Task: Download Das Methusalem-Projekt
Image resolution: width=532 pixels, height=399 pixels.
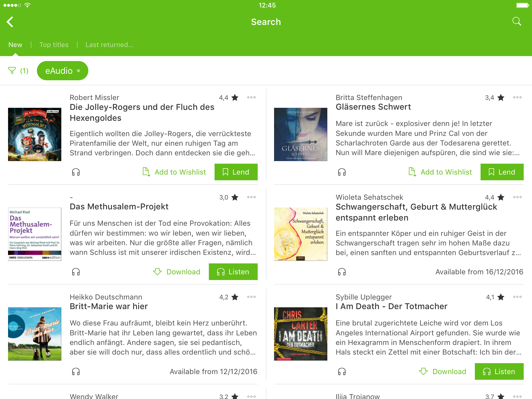Action: point(176,272)
